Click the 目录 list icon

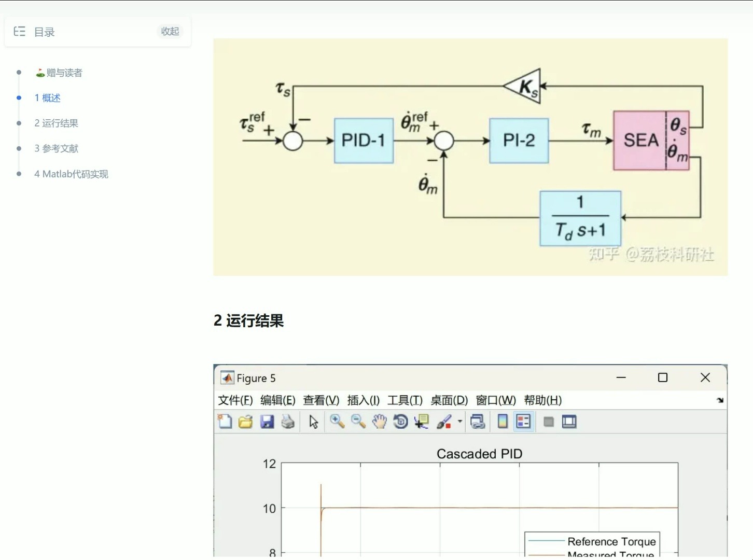coord(20,32)
